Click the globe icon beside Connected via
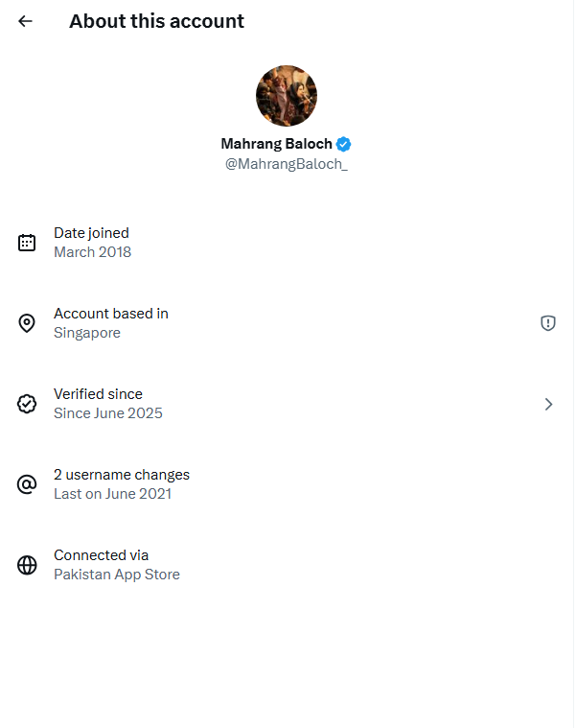 27,565
